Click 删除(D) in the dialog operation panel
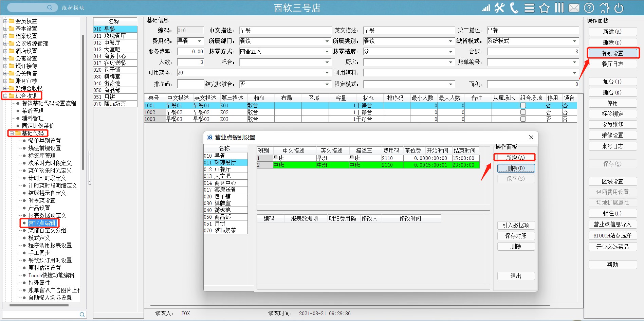The image size is (644, 321). pos(516,168)
